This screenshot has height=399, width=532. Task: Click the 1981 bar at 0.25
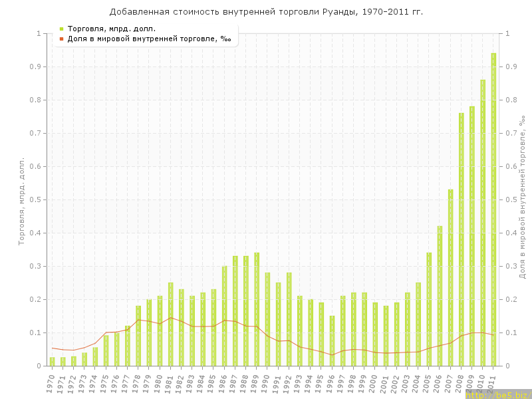point(170,324)
